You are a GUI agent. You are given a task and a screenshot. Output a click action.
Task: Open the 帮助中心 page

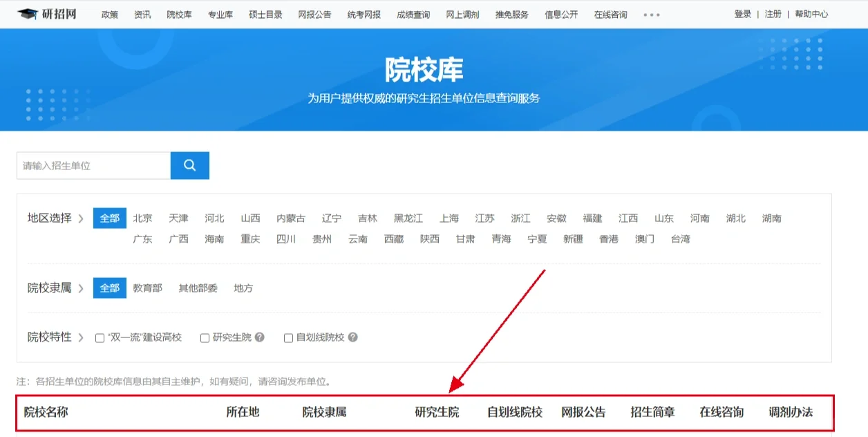811,14
